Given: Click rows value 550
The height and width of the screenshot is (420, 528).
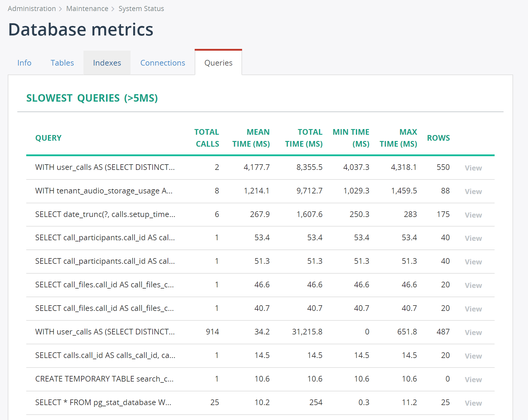Looking at the screenshot, I should coord(443,167).
